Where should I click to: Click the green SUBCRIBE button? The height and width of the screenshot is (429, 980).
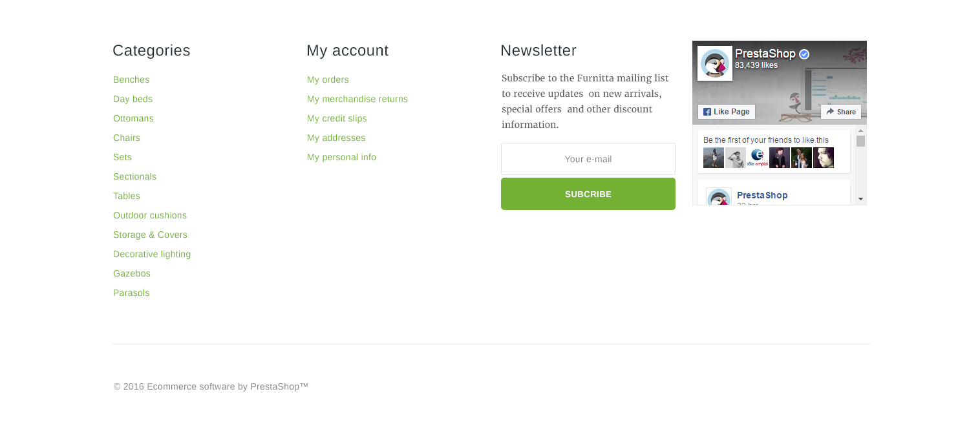click(588, 194)
